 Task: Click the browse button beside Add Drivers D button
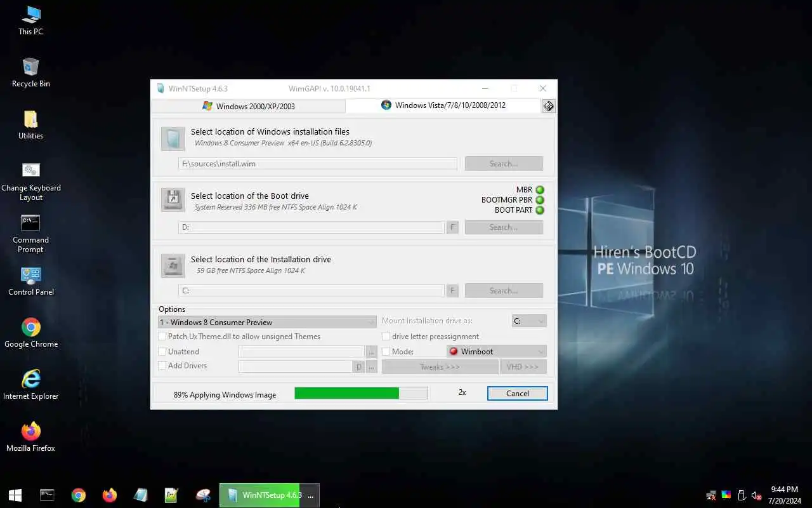coord(372,366)
